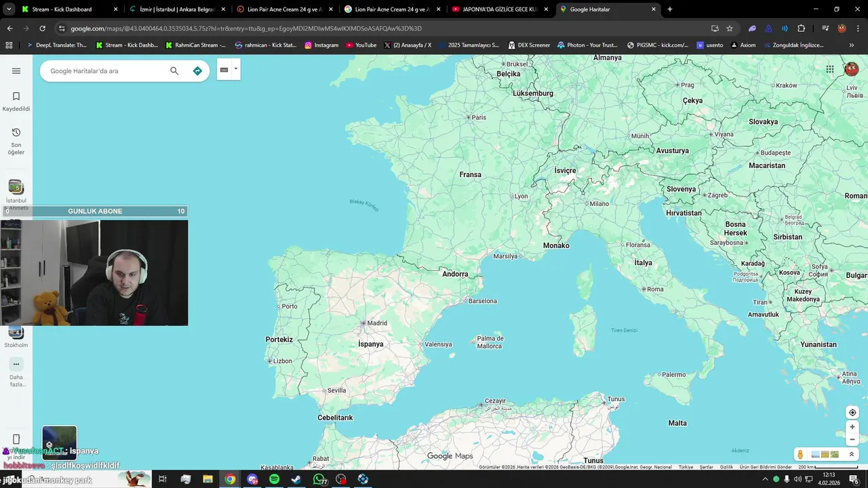Open Chrome extensions puzzle icon
Screen dimensions: 868x488
[x=801, y=28]
